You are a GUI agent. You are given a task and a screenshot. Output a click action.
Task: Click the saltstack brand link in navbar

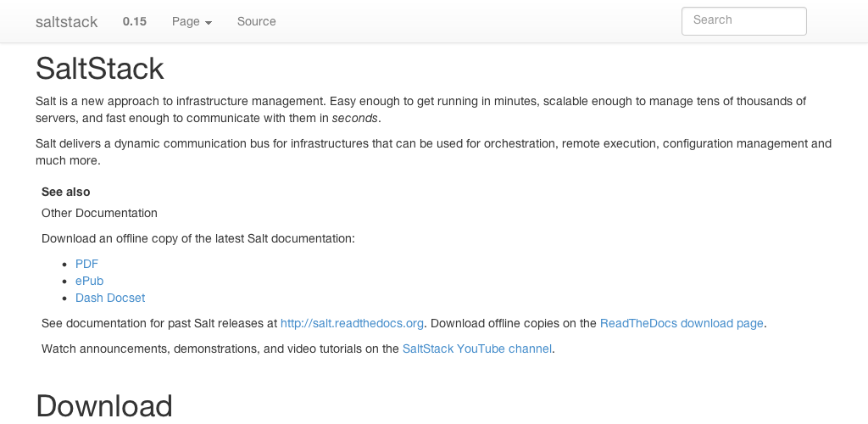(x=67, y=22)
